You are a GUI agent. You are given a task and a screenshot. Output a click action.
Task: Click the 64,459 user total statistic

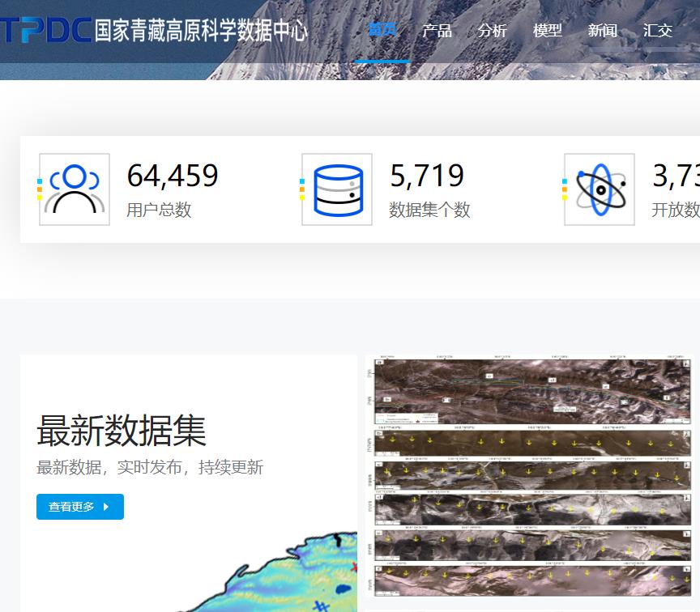(x=173, y=176)
